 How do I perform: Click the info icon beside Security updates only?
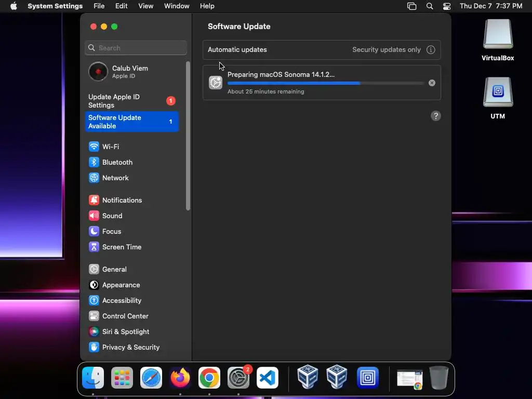pos(431,49)
